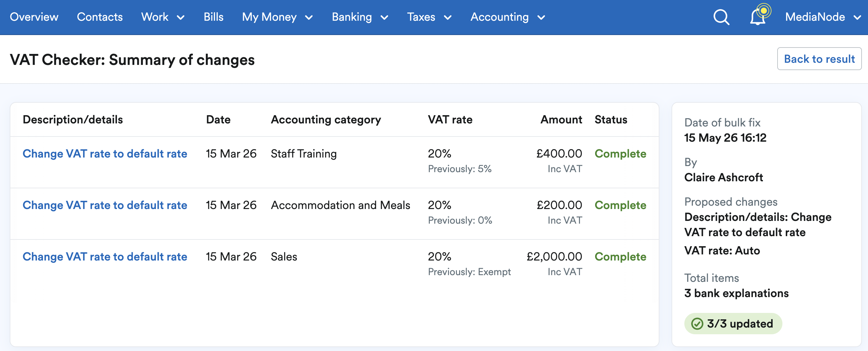Click 'Previously: 5%' text
The height and width of the screenshot is (351, 868).
coord(460,169)
